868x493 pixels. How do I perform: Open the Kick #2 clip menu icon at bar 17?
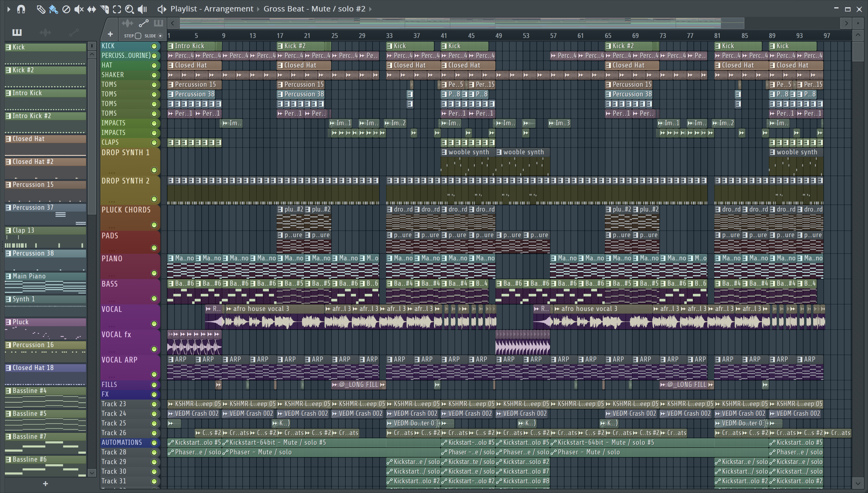pos(280,46)
